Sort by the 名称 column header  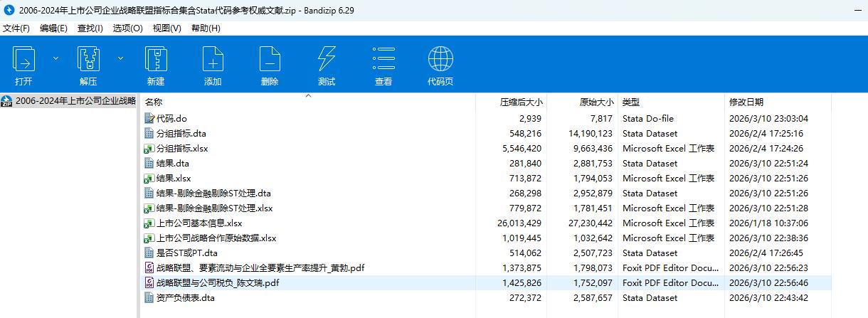point(154,102)
